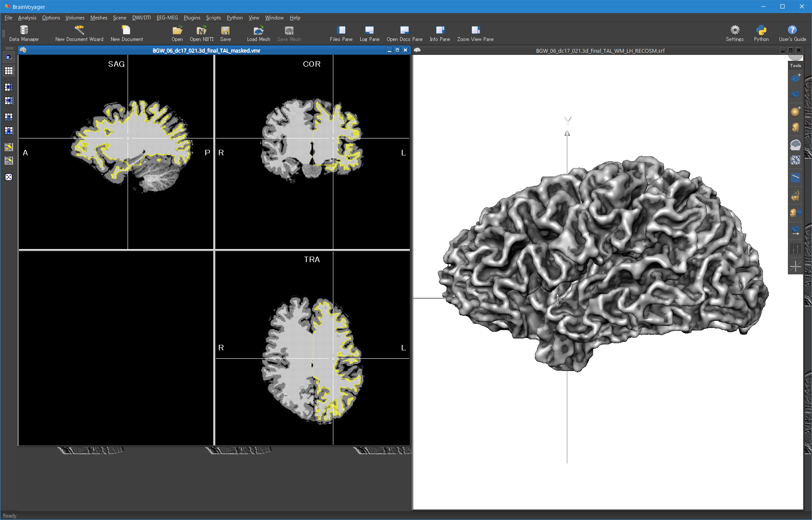The width and height of the screenshot is (812, 520).
Task: Open the Scene menu
Action: pyautogui.click(x=120, y=18)
